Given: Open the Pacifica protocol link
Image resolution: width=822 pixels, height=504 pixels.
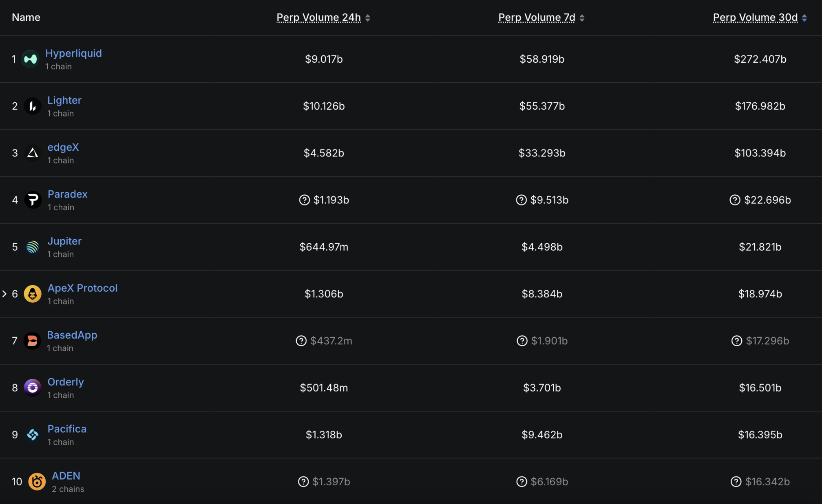Looking at the screenshot, I should (67, 429).
